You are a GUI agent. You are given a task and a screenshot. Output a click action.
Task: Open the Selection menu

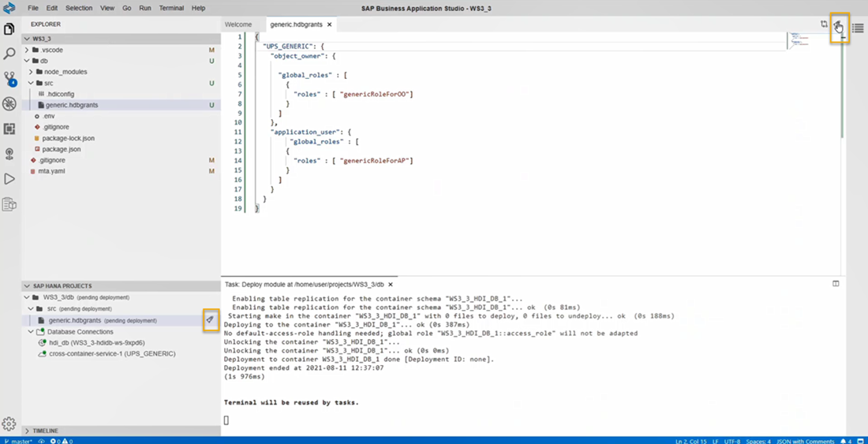click(x=79, y=9)
